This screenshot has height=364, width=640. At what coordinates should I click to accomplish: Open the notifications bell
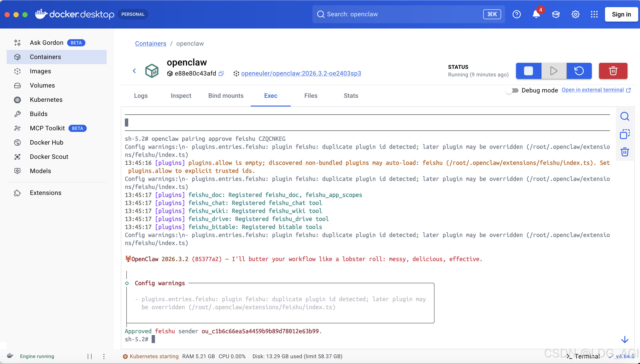(x=536, y=14)
